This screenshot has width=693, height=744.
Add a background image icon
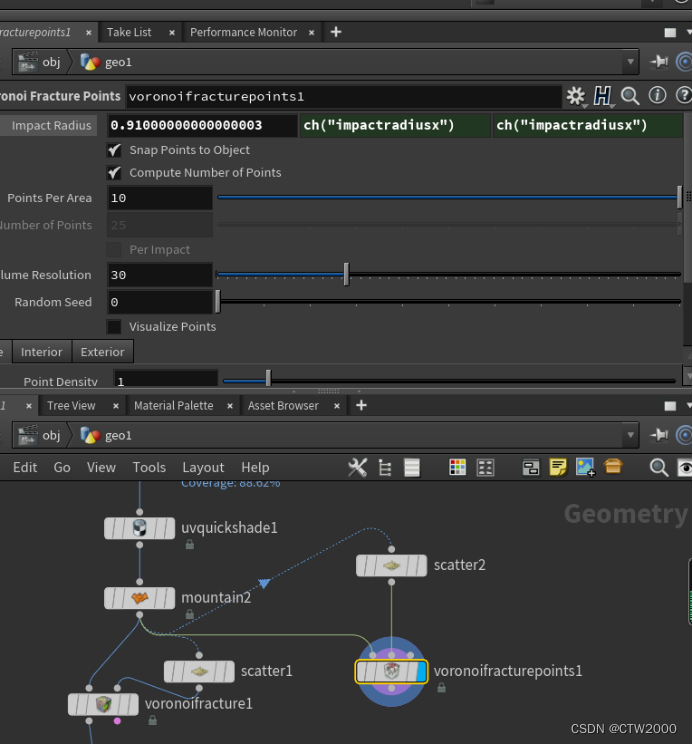(585, 467)
